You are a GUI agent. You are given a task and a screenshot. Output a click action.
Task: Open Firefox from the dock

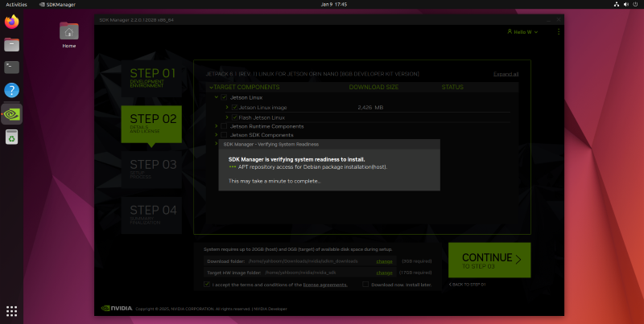coord(11,22)
